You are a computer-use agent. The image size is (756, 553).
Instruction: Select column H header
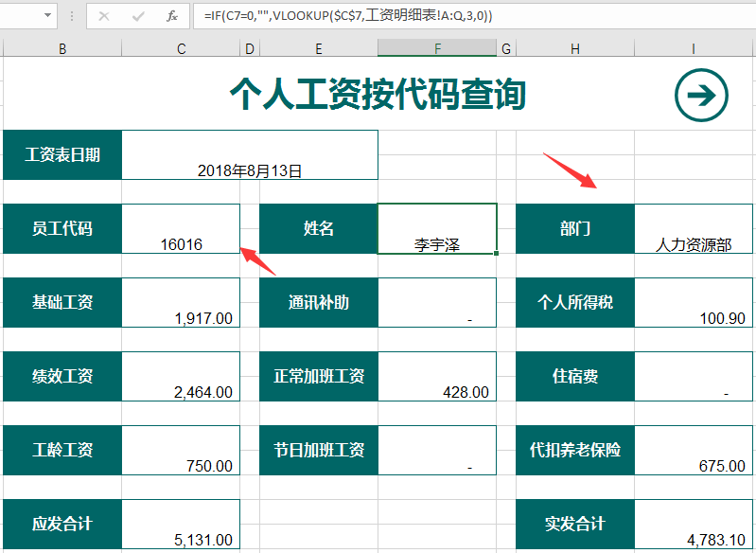[574, 48]
